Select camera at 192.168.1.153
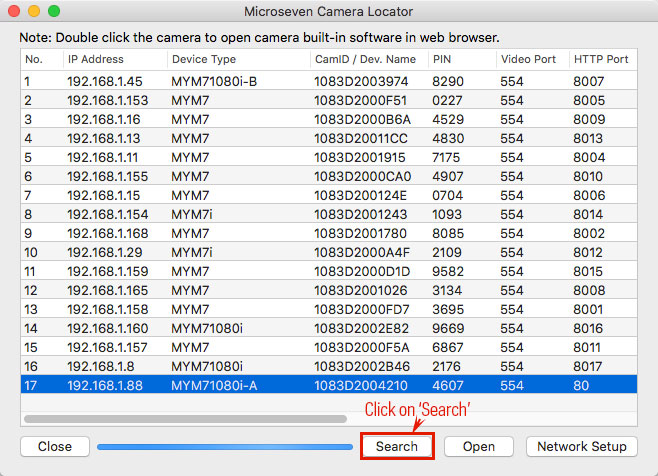The image size is (658, 476). (329, 100)
